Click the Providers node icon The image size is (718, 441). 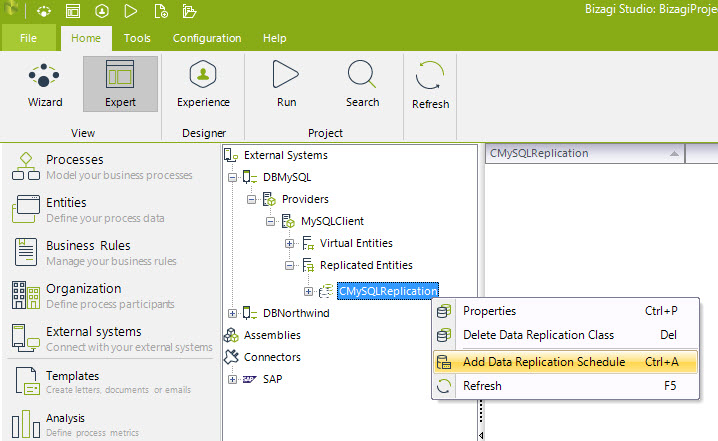[x=269, y=199]
